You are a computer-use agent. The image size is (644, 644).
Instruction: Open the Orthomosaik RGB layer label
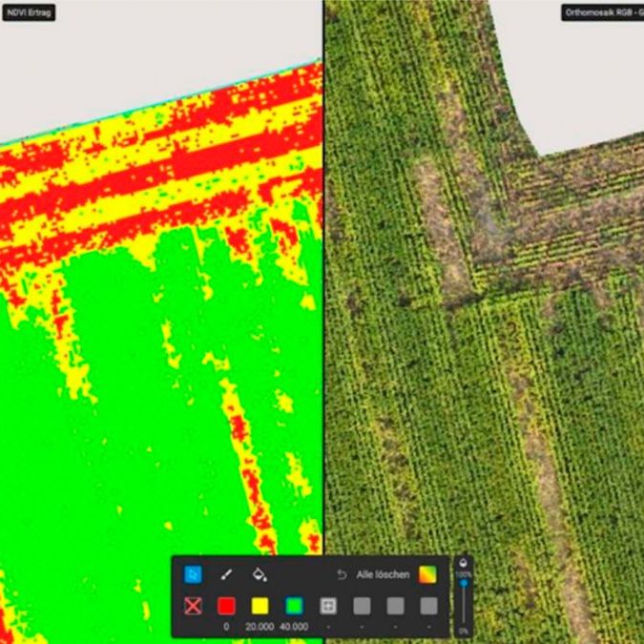coord(601,13)
